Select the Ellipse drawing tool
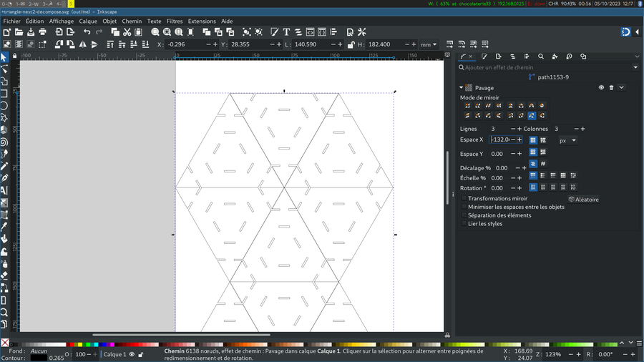 [x=4, y=106]
